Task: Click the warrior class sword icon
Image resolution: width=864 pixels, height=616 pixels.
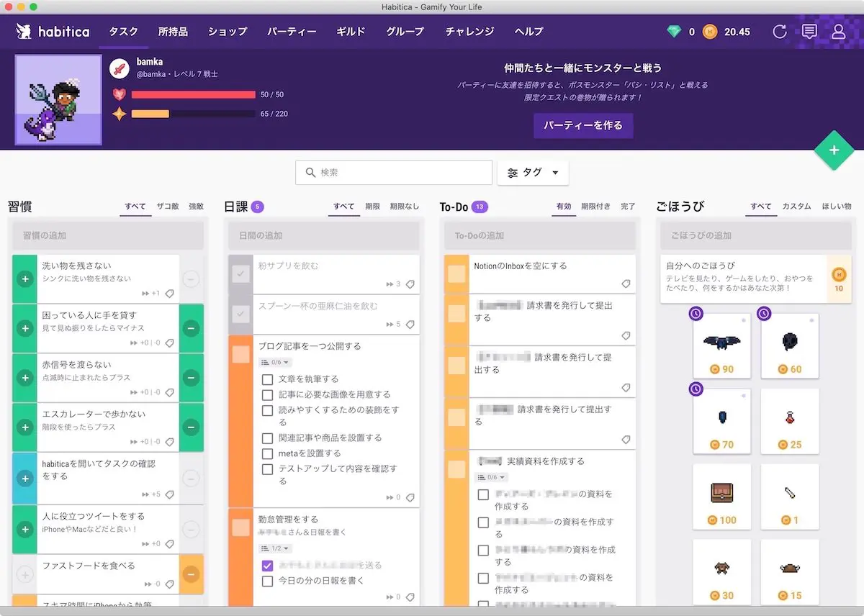Action: click(x=120, y=69)
